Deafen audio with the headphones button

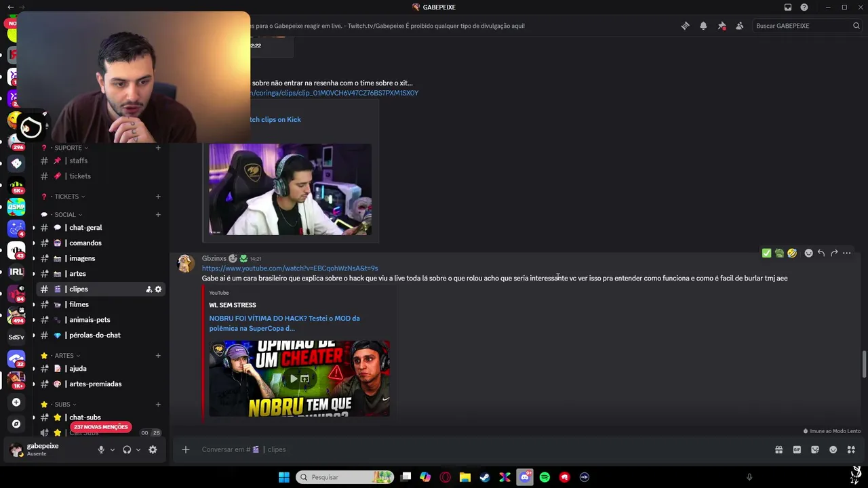(127, 449)
